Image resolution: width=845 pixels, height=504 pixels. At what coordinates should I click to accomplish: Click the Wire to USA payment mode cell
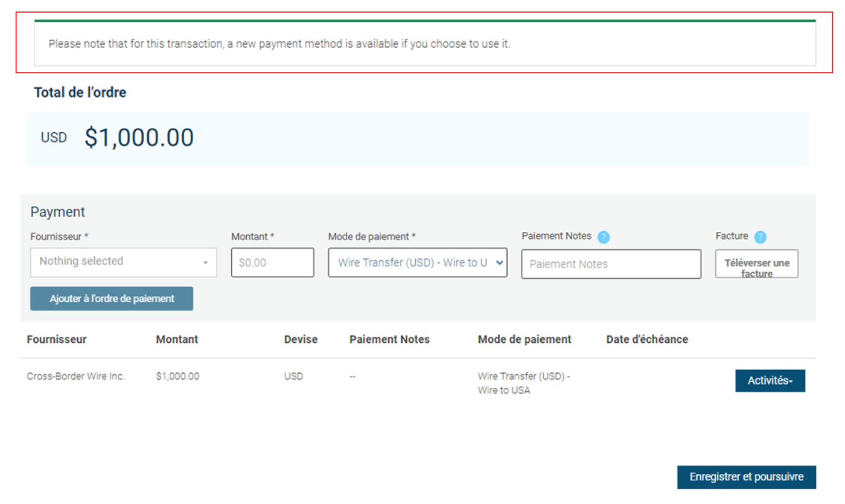pyautogui.click(x=523, y=383)
